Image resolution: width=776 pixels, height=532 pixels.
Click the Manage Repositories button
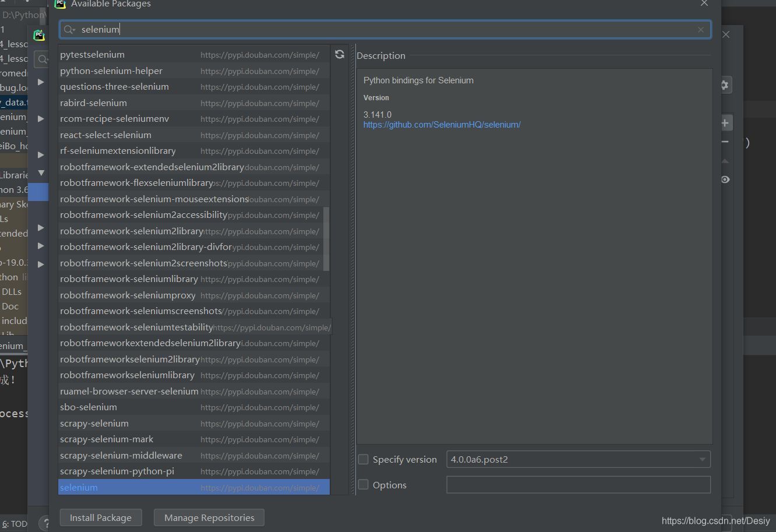point(209,517)
